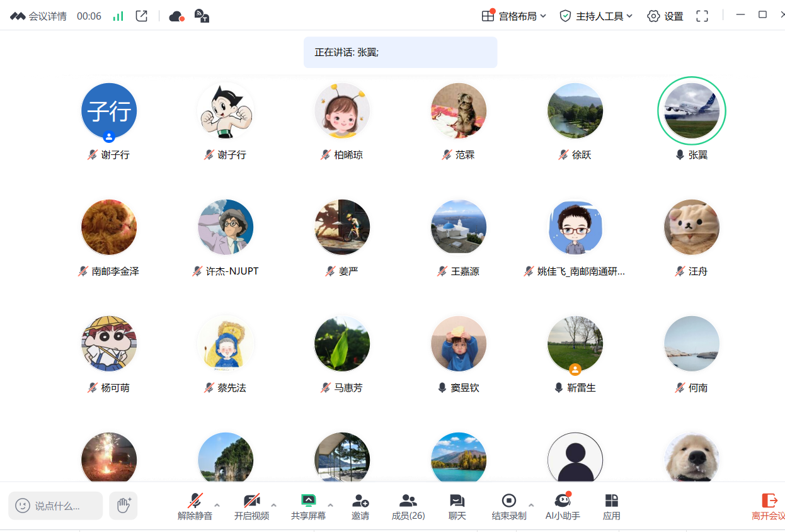Open the 成员(26) members list
The width and height of the screenshot is (785, 532).
point(408,506)
